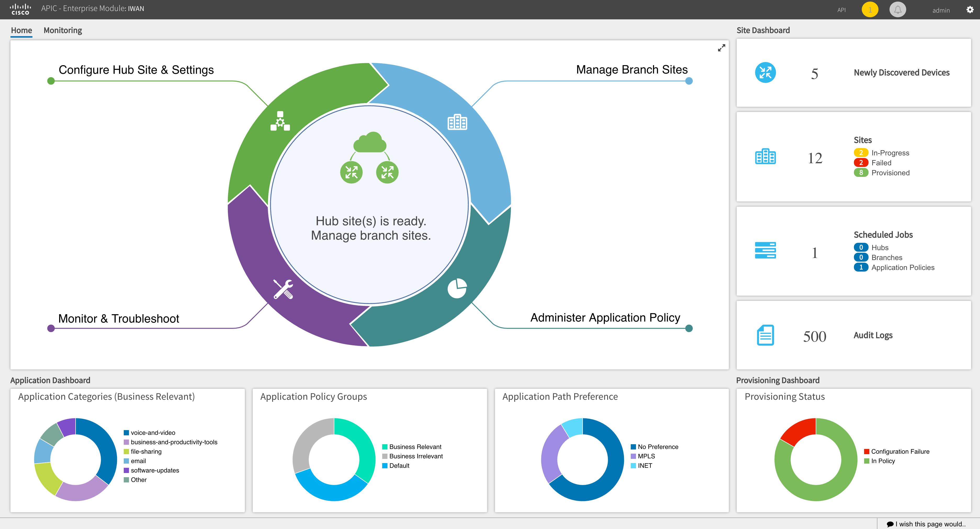
Task: Switch to the Monitoring tab
Action: click(63, 30)
